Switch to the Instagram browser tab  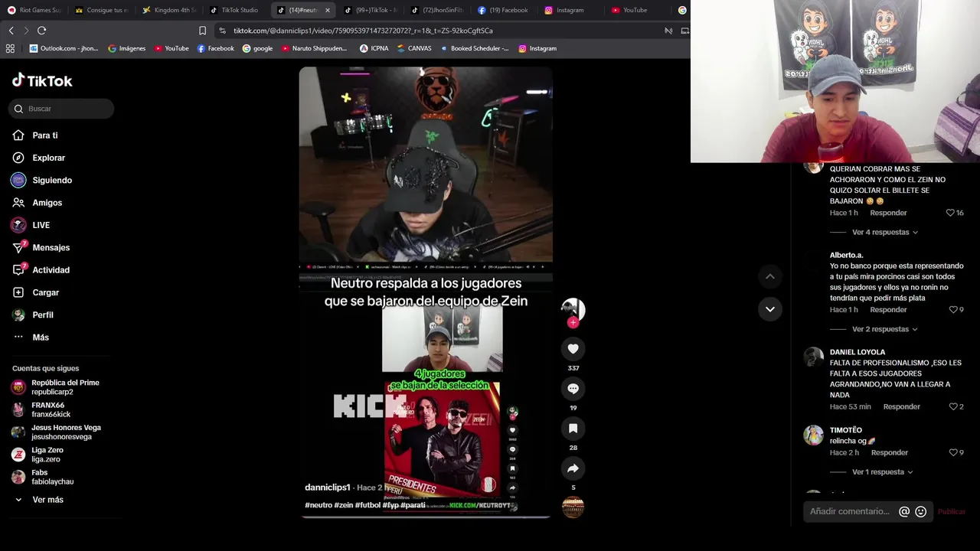point(570,10)
